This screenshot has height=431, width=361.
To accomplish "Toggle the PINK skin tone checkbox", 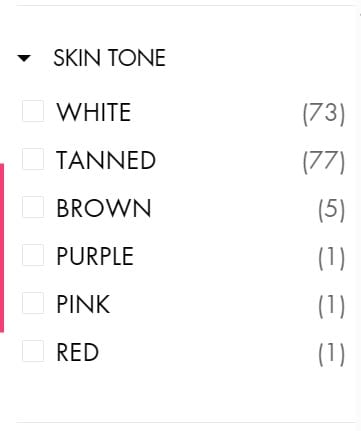I will click(33, 303).
